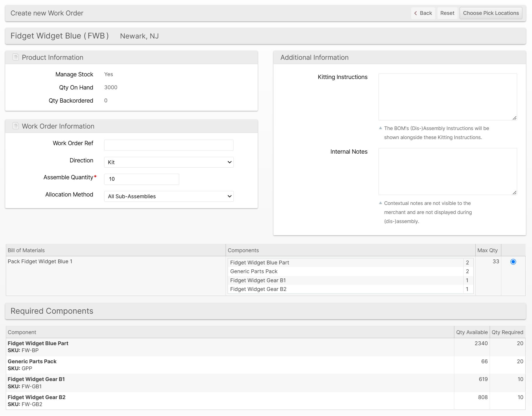
Task: Click the Product Information document icon
Action: [16, 57]
